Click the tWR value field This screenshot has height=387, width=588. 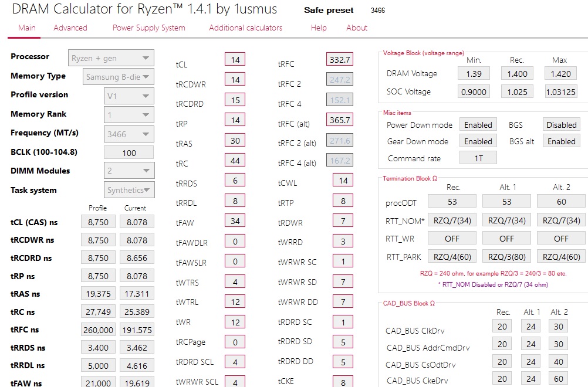pyautogui.click(x=235, y=322)
